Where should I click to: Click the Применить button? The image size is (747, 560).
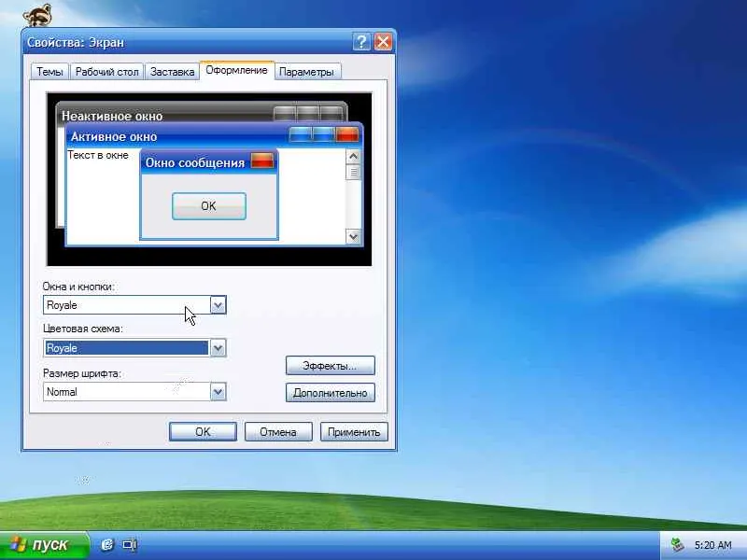tap(354, 432)
